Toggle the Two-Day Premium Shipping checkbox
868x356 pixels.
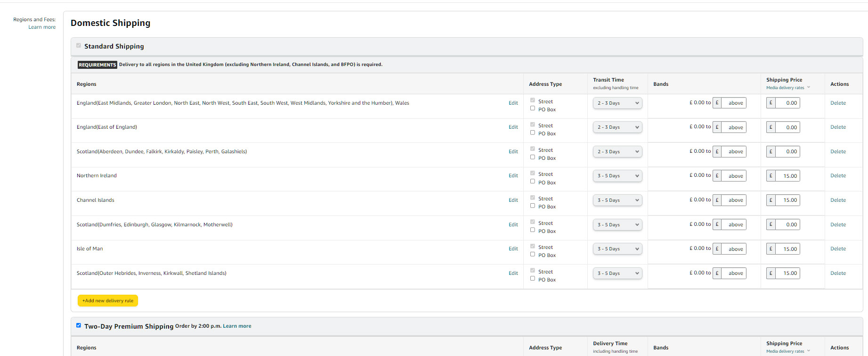[79, 325]
